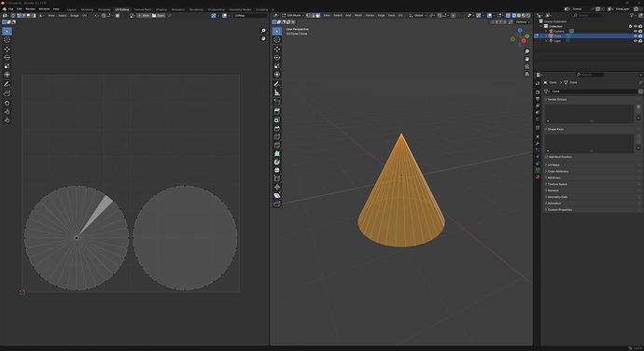This screenshot has height=351, width=644.
Task: Select the Transform tool in UV editor
Action: click(7, 75)
